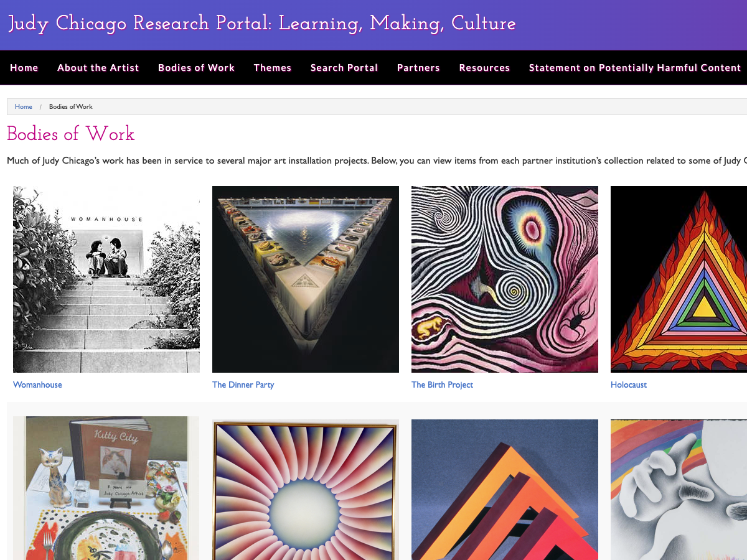The height and width of the screenshot is (560, 747).
Task: View the Womanhouse staircase photo thumbnail
Action: click(x=106, y=279)
